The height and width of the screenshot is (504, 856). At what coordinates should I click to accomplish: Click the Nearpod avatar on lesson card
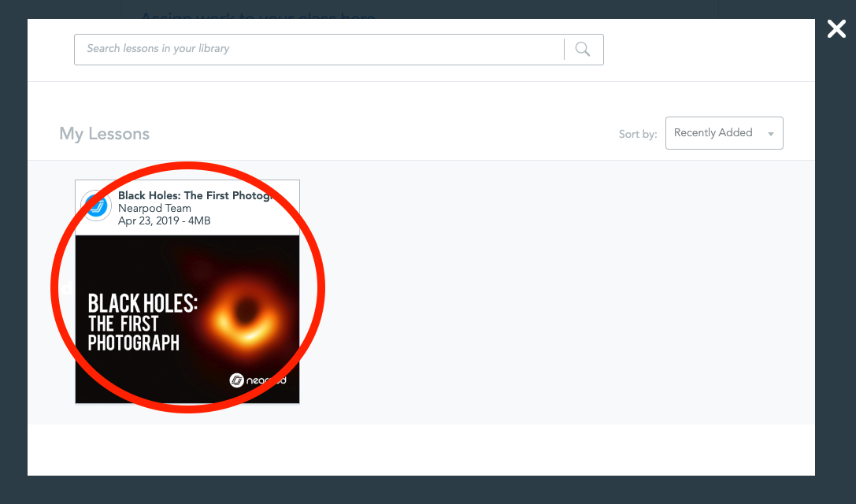pyautogui.click(x=96, y=206)
